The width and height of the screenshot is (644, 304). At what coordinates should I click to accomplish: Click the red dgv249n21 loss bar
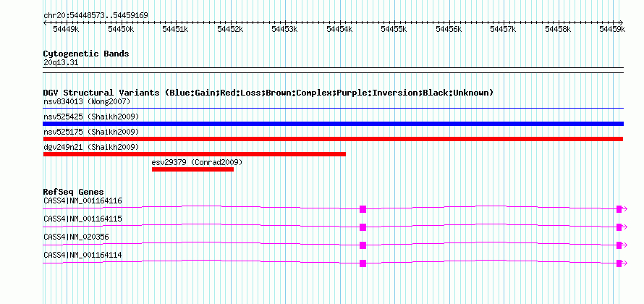click(x=194, y=154)
